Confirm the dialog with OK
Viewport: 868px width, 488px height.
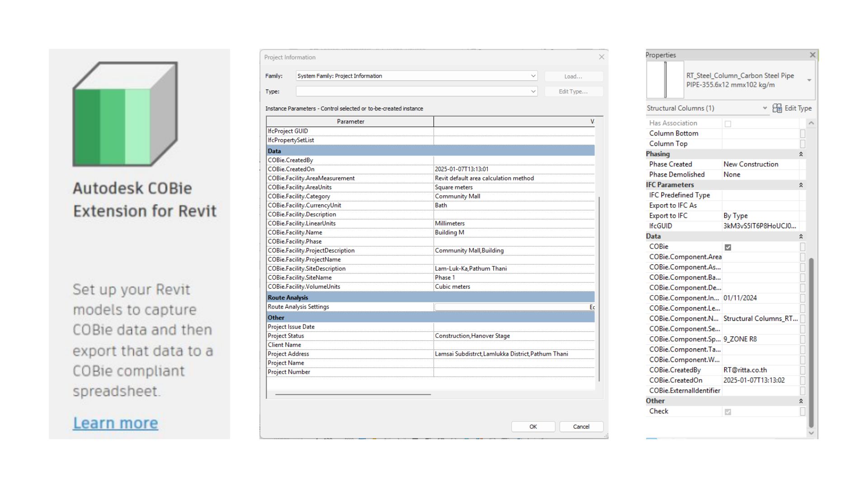point(533,427)
